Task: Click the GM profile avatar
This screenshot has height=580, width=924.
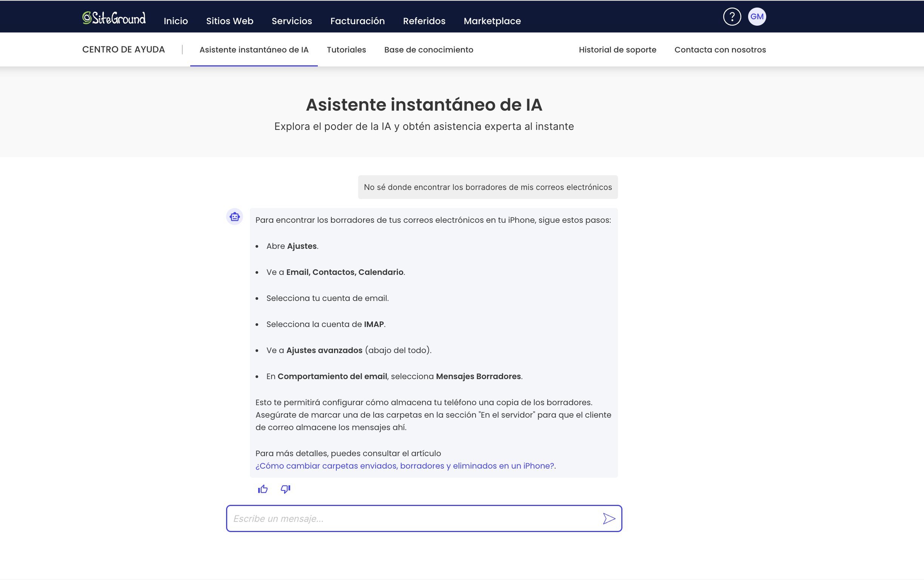Action: tap(757, 16)
